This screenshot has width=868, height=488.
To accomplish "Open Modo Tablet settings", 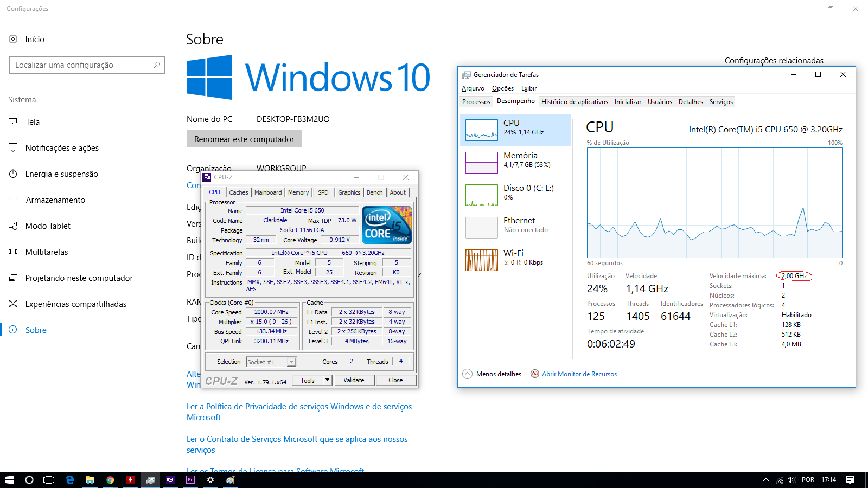I will 48,226.
